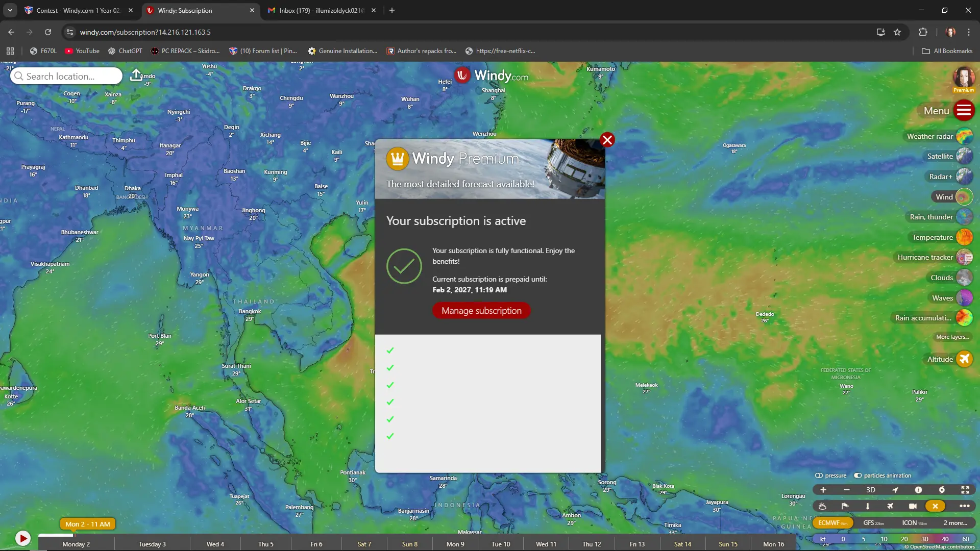Click the address bar URL
980x551 pixels.
(x=145, y=32)
